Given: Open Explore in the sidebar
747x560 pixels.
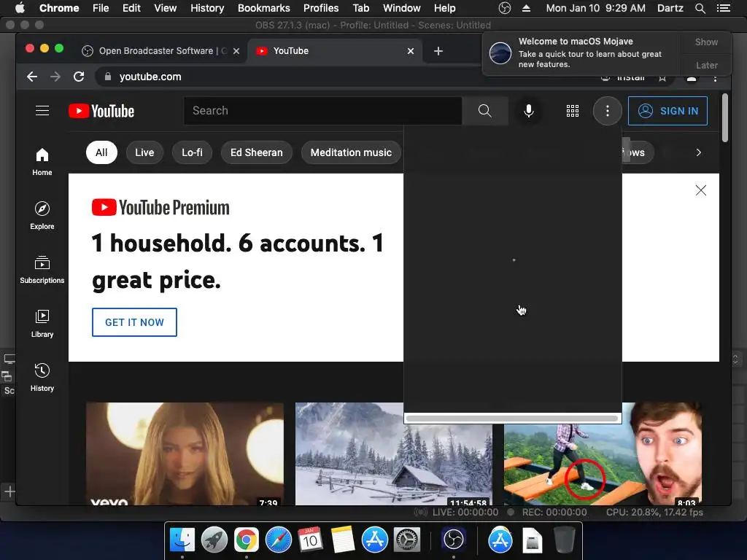Looking at the screenshot, I should point(42,216).
